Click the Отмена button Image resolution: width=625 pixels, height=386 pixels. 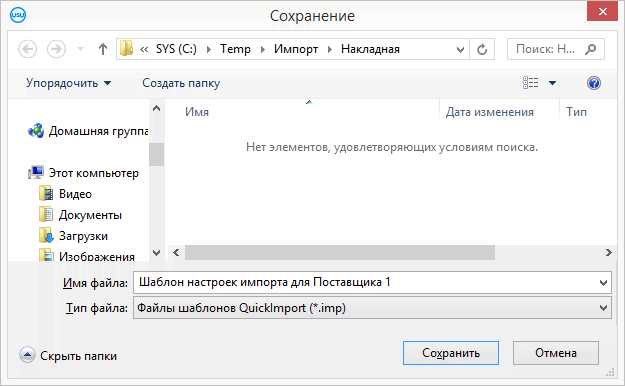click(556, 353)
